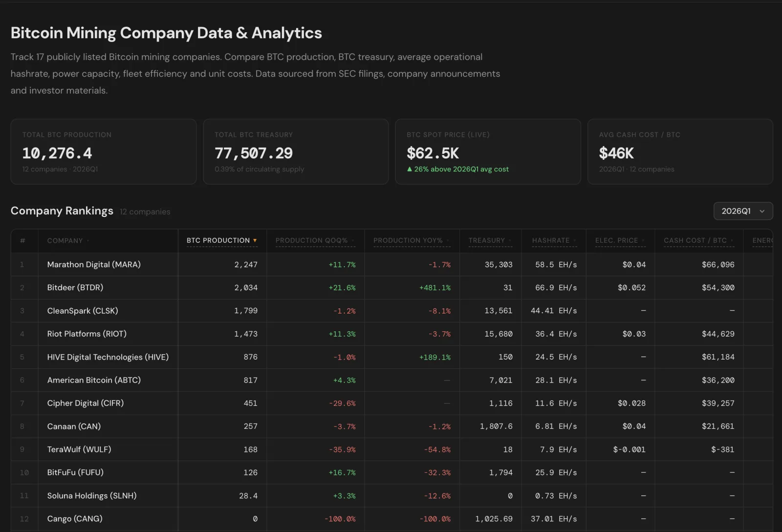This screenshot has height=532, width=782.
Task: Sort by Elec. Price column header
Action: pyautogui.click(x=620, y=240)
